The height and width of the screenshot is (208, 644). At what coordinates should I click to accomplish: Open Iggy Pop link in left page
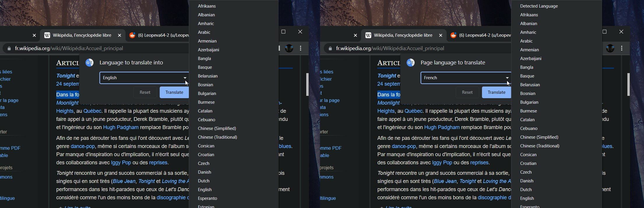121,163
